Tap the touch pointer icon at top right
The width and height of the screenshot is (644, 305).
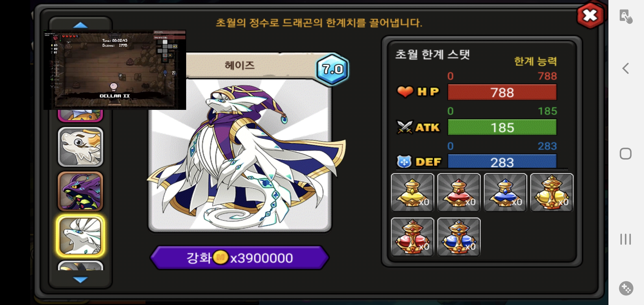[626, 16]
